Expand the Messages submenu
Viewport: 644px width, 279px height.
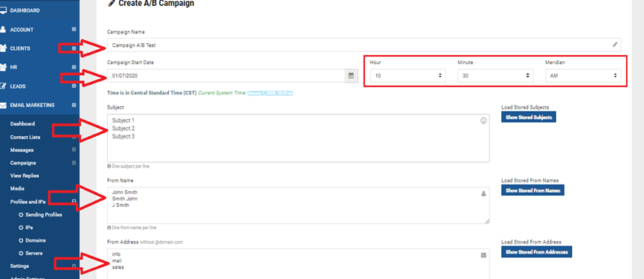click(74, 150)
